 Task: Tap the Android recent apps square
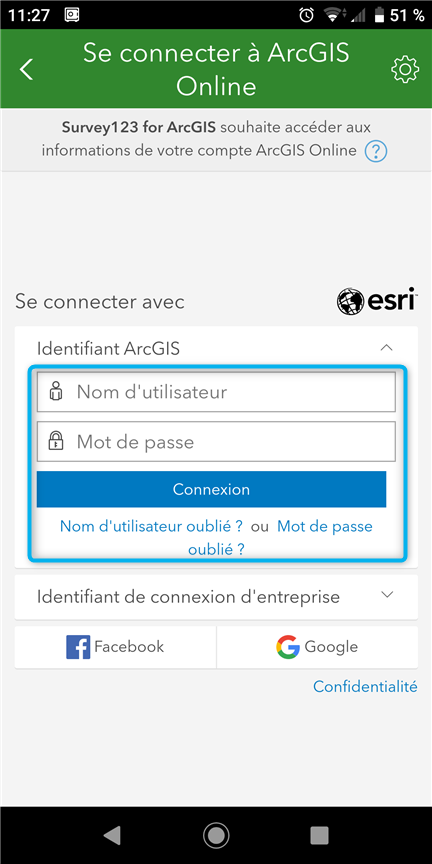(320, 836)
